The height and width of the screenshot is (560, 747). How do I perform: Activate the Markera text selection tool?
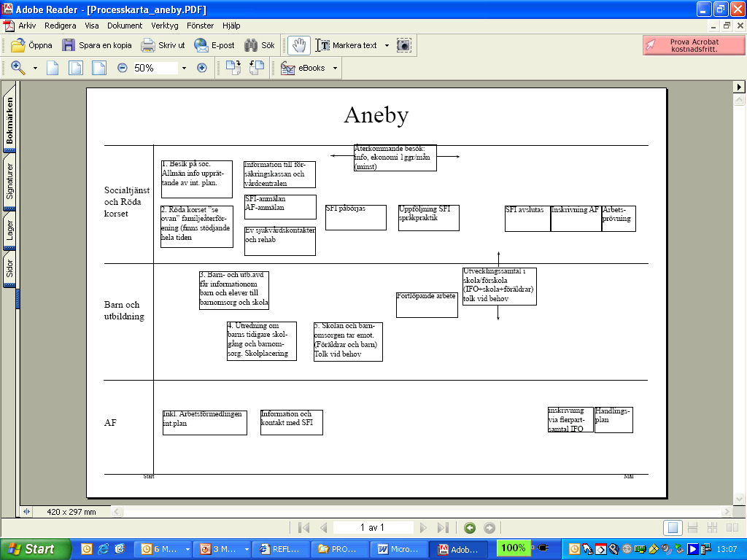click(347, 45)
